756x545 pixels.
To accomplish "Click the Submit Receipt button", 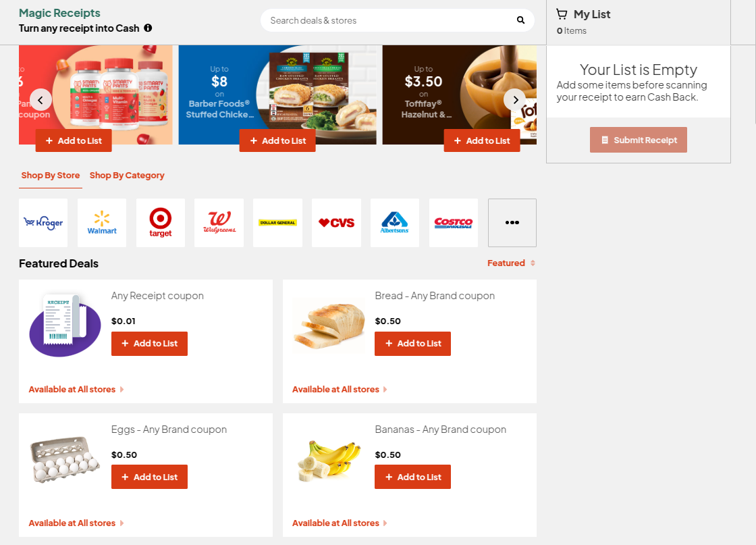I will (639, 140).
